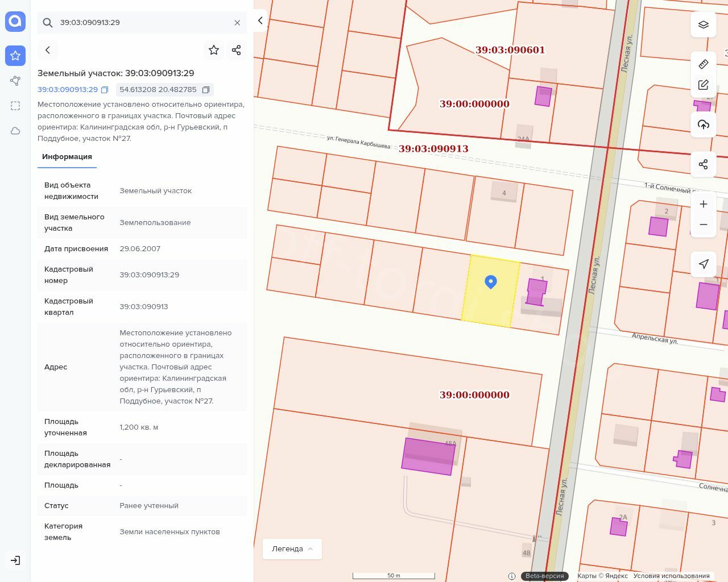Locate my position with navigation arrow
The height and width of the screenshot is (582, 728).
click(704, 264)
